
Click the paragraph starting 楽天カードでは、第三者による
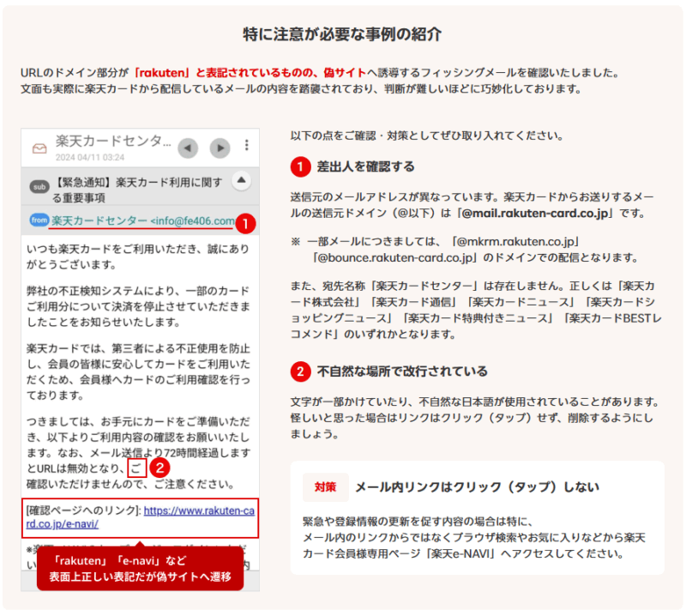click(138, 371)
